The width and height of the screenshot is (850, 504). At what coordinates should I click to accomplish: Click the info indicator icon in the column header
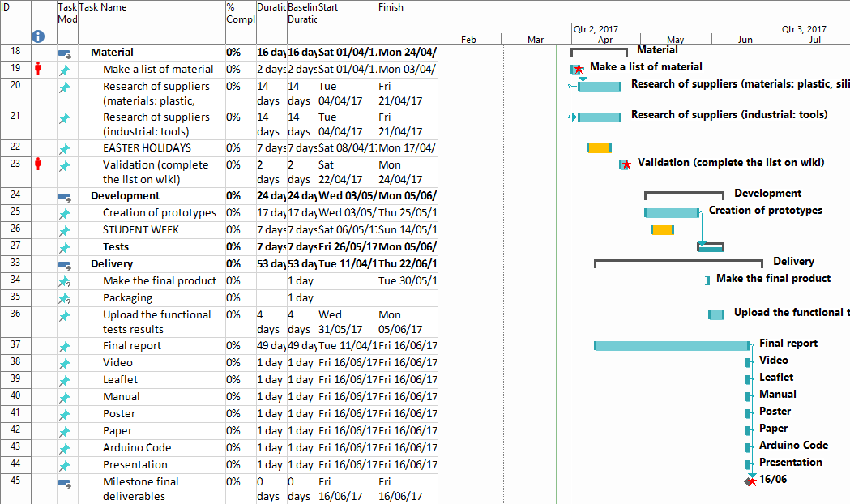pos(38,36)
